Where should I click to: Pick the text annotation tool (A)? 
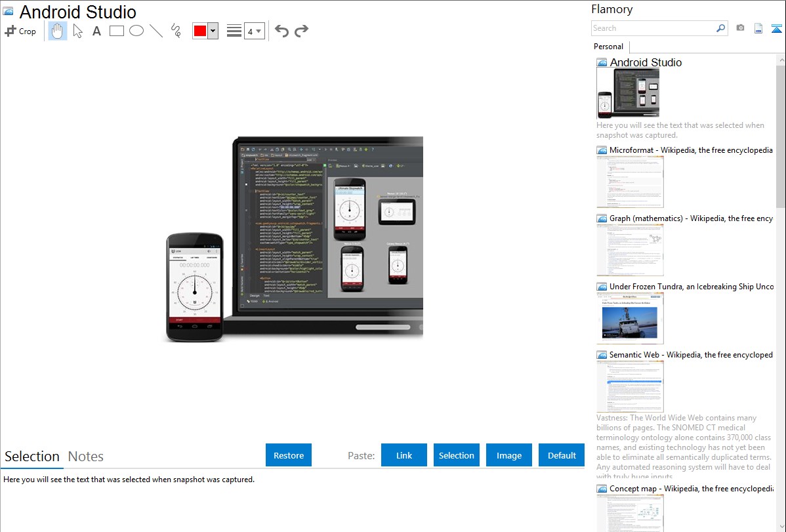(x=96, y=31)
